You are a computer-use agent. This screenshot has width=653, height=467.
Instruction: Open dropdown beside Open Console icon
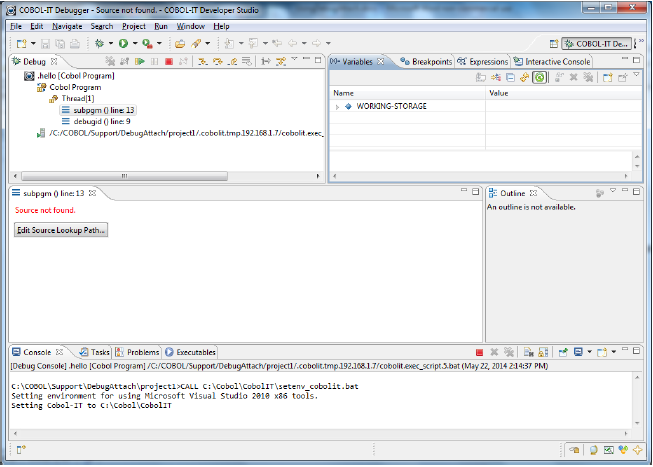click(613, 352)
